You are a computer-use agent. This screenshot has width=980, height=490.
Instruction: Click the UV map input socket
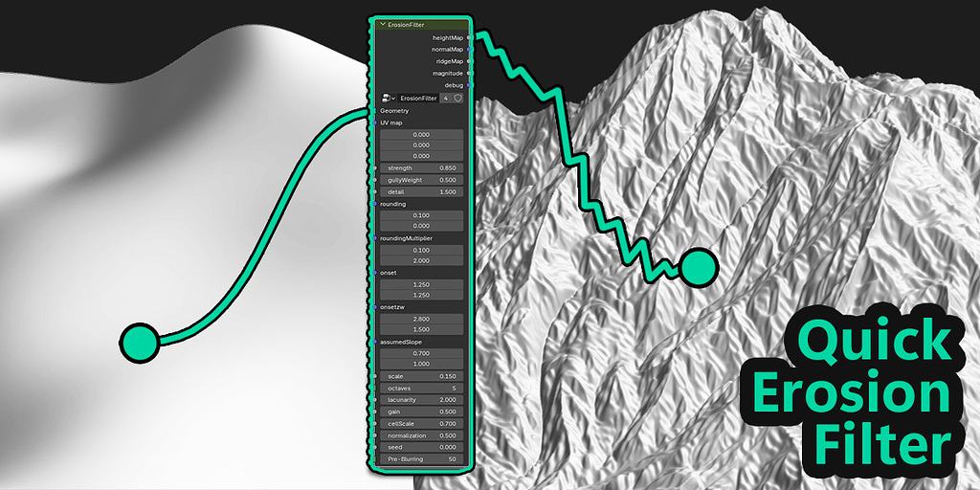pyautogui.click(x=374, y=122)
